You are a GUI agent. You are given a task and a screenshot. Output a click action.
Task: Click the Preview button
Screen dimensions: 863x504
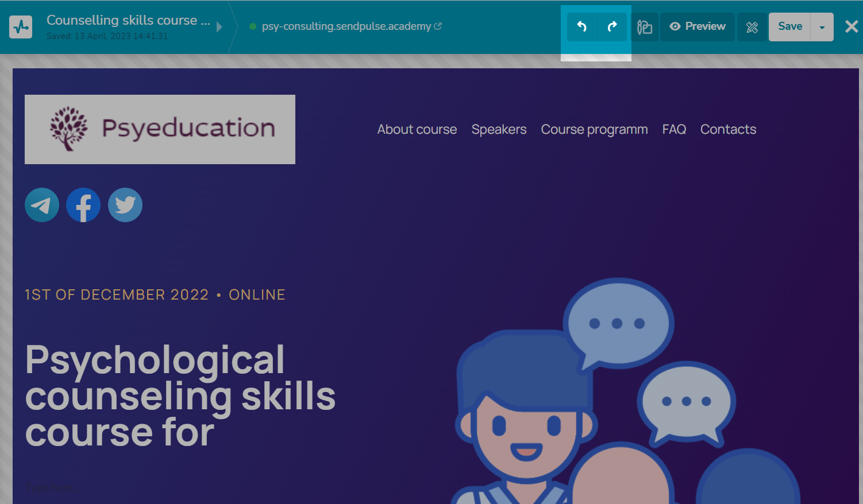(698, 27)
